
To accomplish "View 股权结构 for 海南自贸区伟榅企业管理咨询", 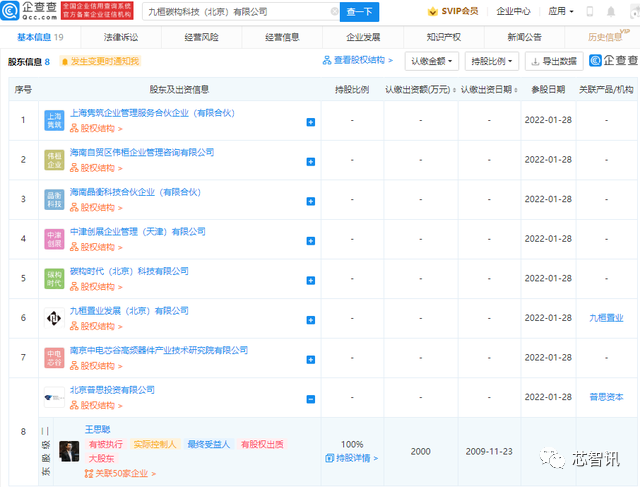I will click(x=96, y=168).
